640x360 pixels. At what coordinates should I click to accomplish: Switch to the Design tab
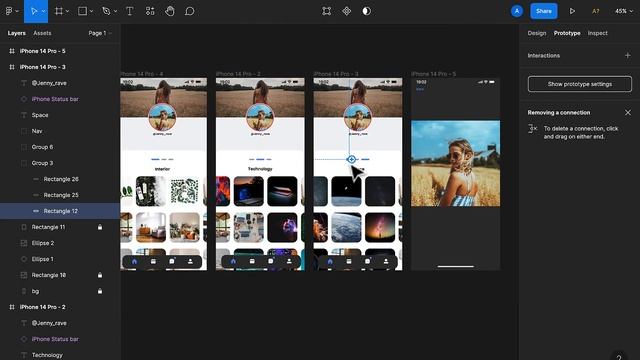pyautogui.click(x=536, y=33)
